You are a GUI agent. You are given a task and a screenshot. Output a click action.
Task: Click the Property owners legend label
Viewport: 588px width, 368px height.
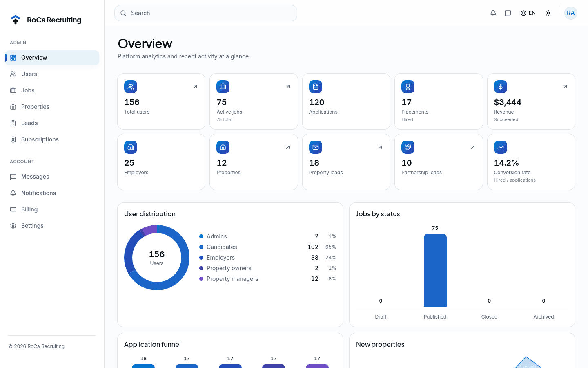229,268
